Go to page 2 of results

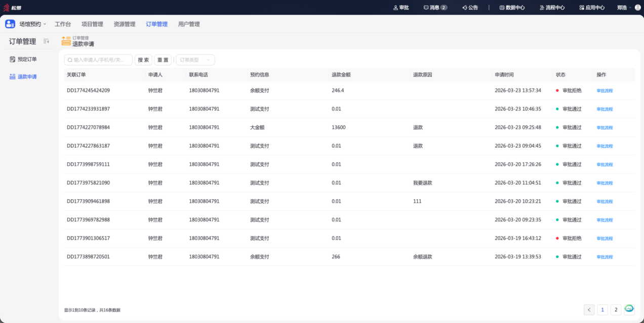coord(616,310)
